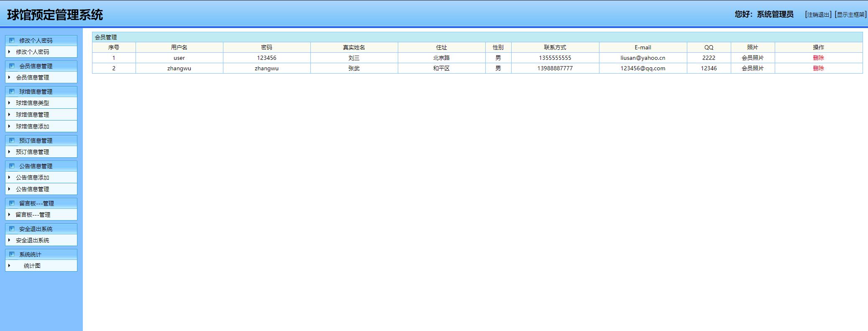Click the QQ column header
The width and height of the screenshot is (868, 331).
[709, 47]
